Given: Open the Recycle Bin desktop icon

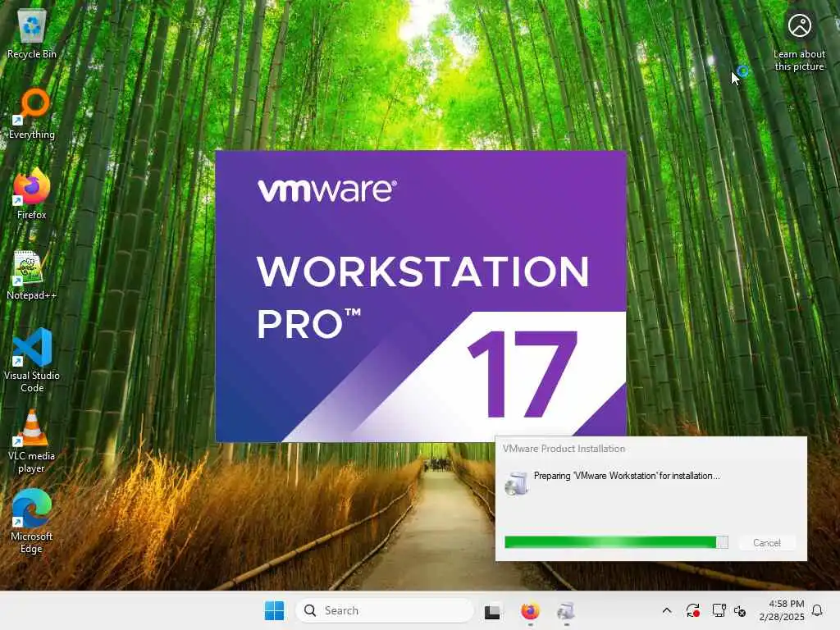Looking at the screenshot, I should 32,34.
